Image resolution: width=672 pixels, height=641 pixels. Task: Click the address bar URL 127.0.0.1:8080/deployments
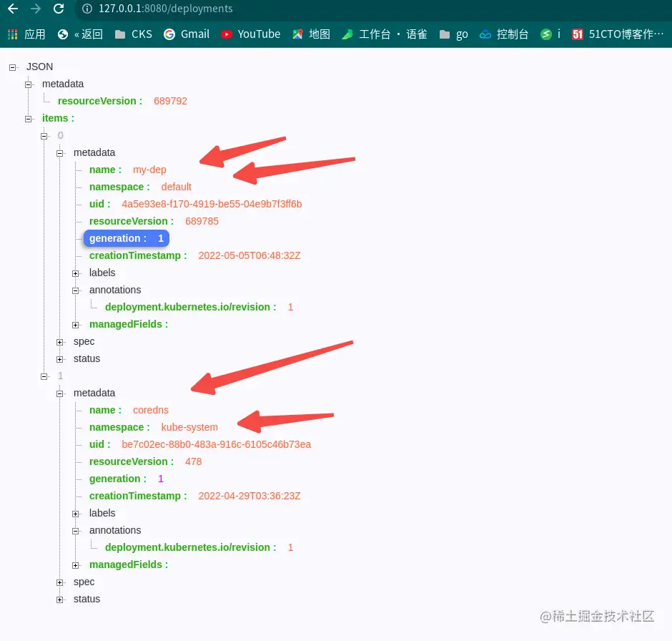(165, 9)
